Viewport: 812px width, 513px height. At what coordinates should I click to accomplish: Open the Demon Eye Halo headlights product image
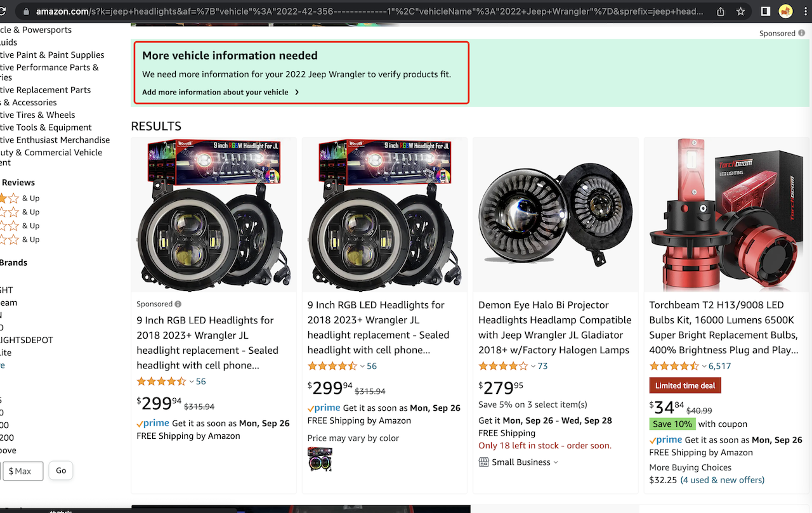(555, 215)
